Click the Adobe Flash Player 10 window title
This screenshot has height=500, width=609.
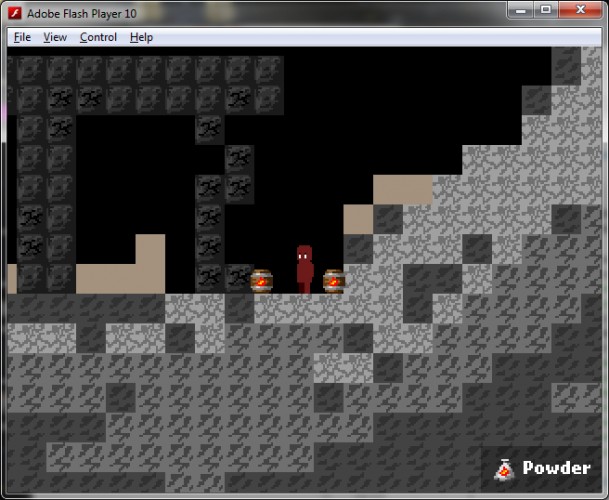82,14
